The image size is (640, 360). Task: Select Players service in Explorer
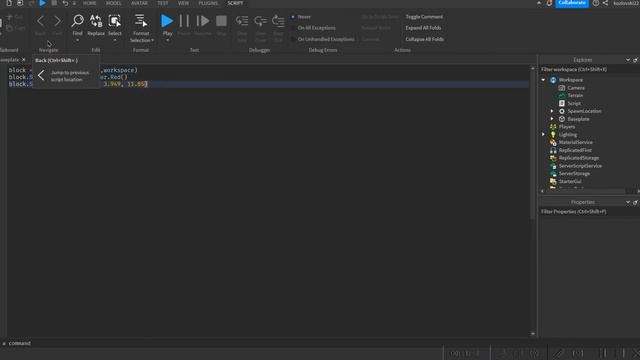(x=567, y=127)
